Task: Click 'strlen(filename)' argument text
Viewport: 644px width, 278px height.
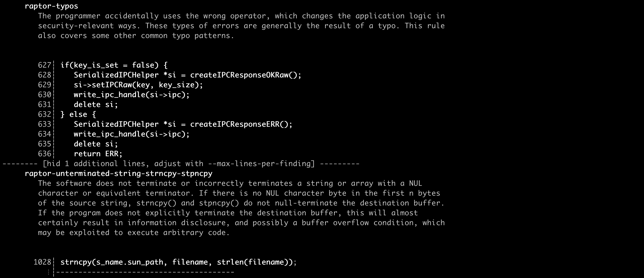Action: click(254, 262)
